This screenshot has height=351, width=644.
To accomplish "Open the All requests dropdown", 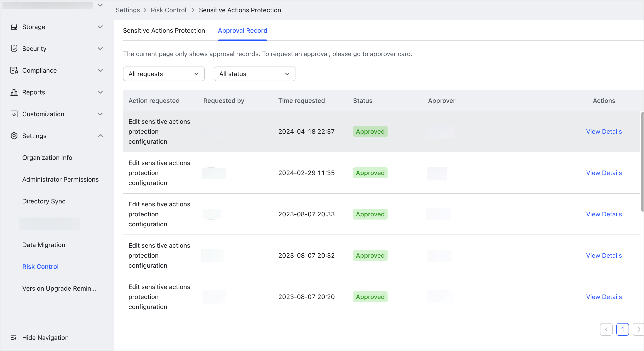I will click(x=164, y=74).
